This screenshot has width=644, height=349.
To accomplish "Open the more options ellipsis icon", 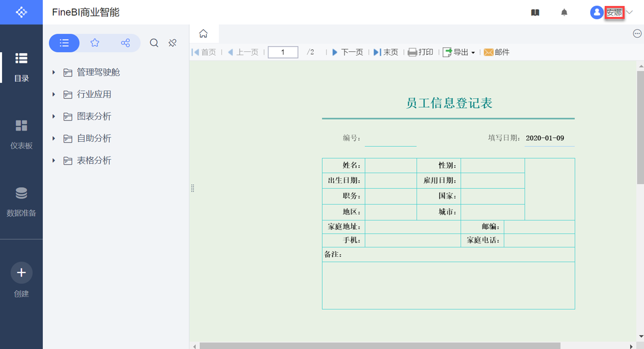I will [637, 33].
